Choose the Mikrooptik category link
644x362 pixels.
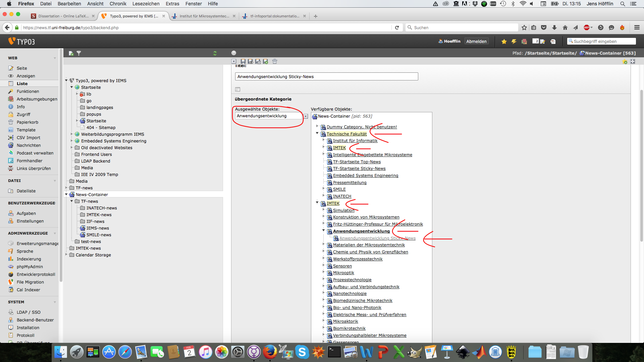pyautogui.click(x=343, y=273)
